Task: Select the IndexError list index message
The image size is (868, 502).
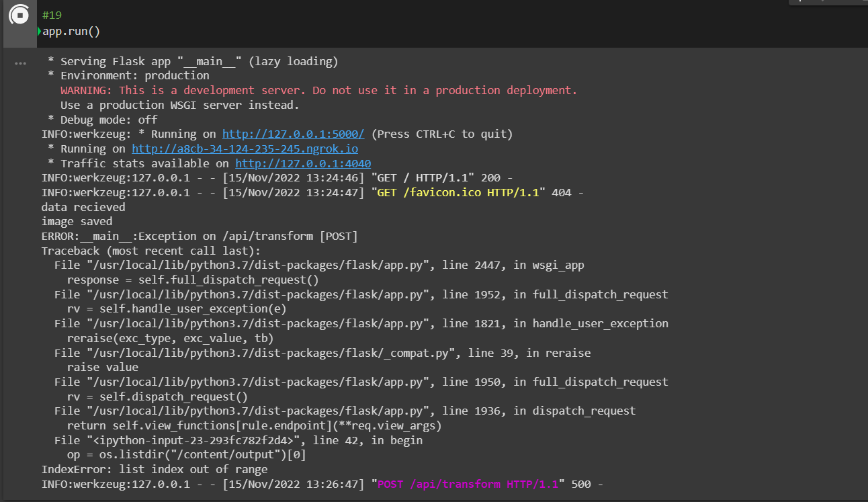Action: point(152,469)
